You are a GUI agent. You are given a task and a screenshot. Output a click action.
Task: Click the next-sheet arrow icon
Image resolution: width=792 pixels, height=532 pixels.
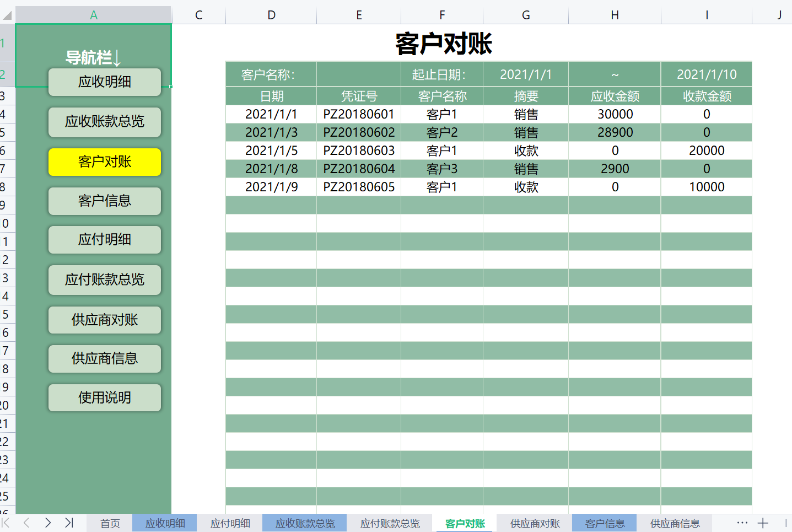[x=48, y=523]
